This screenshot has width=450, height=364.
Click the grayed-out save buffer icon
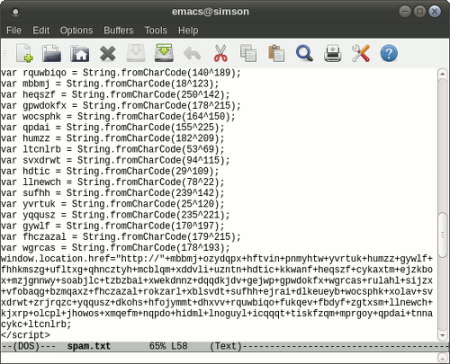(x=136, y=53)
